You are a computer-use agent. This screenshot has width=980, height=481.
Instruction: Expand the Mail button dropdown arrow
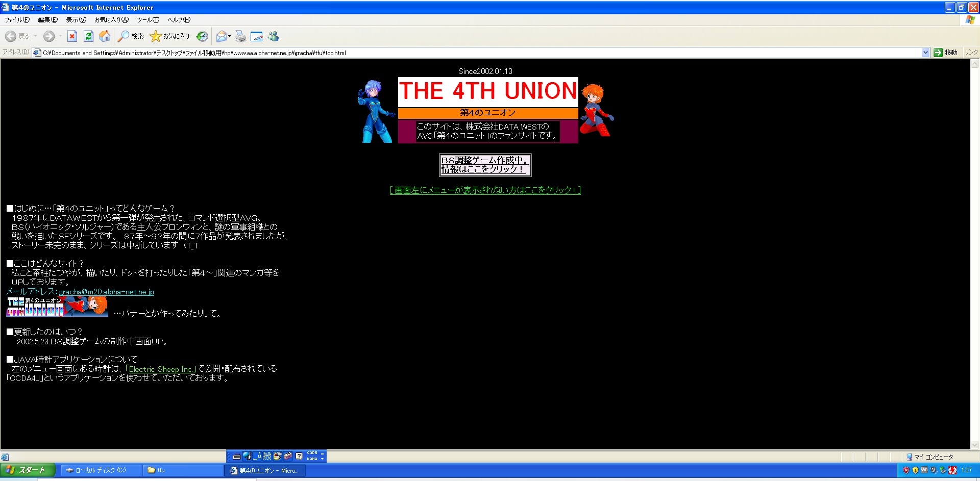(x=230, y=36)
